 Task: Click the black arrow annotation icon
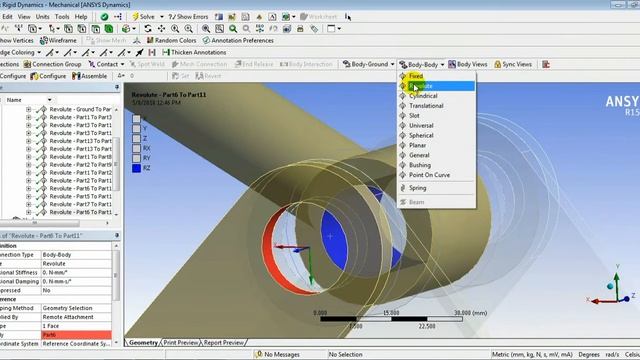tap(139, 52)
